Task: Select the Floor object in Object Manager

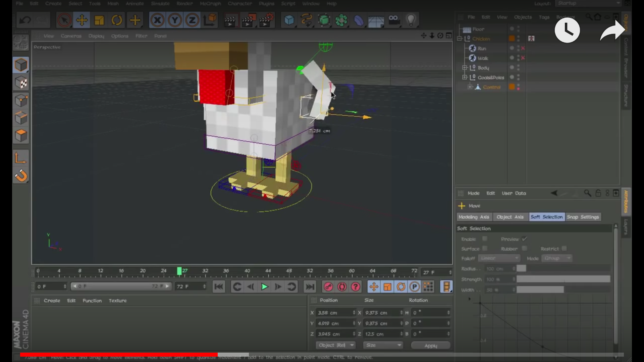Action: (478, 29)
